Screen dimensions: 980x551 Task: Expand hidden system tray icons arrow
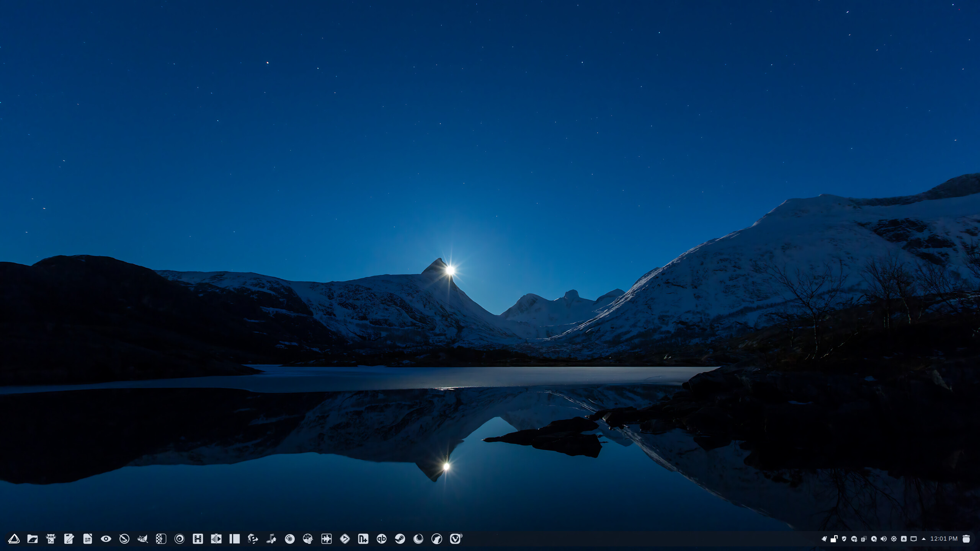[924, 539]
